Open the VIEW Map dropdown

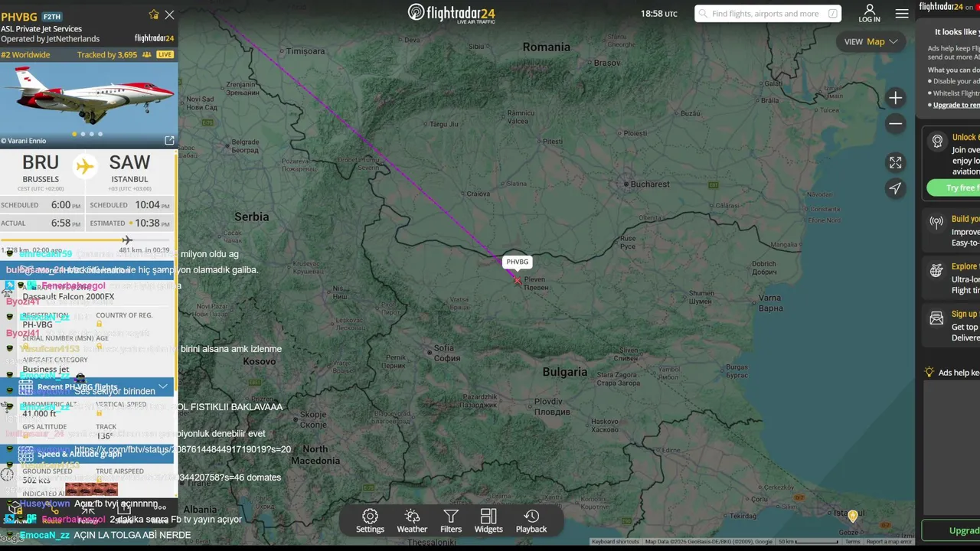pyautogui.click(x=871, y=41)
